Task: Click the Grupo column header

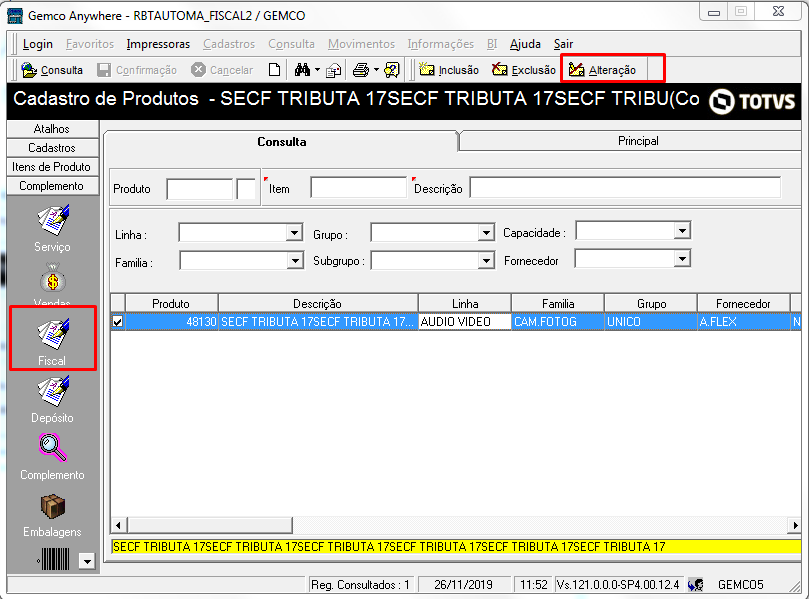Action: click(x=651, y=304)
